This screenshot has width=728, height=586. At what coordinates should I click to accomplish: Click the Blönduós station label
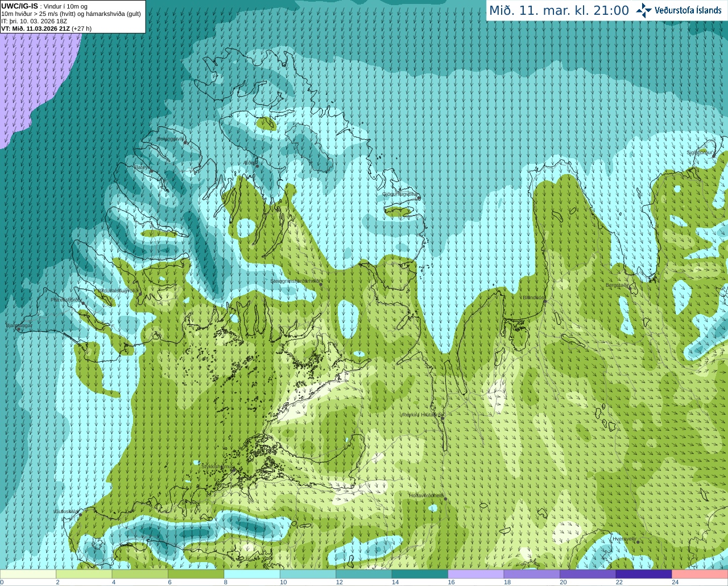[533, 297]
